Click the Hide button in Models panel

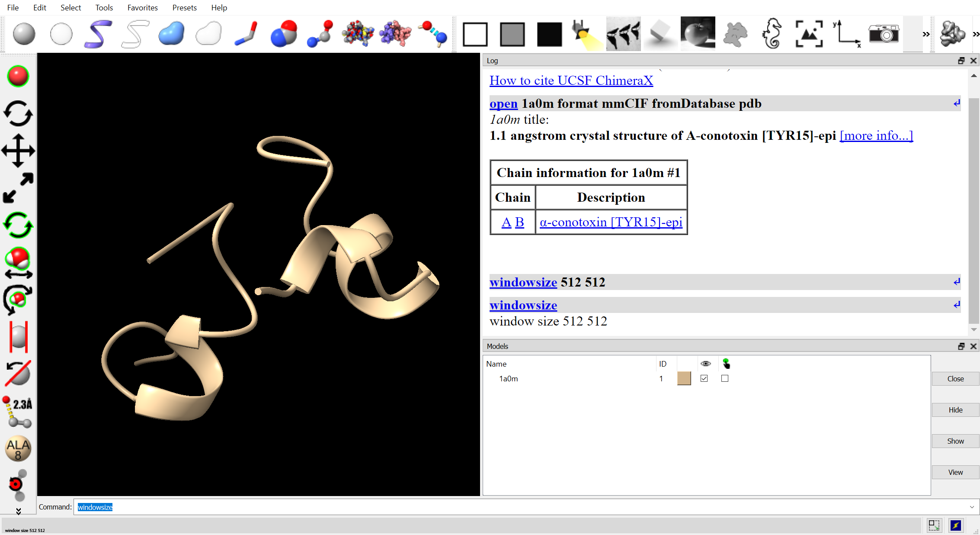pos(955,410)
